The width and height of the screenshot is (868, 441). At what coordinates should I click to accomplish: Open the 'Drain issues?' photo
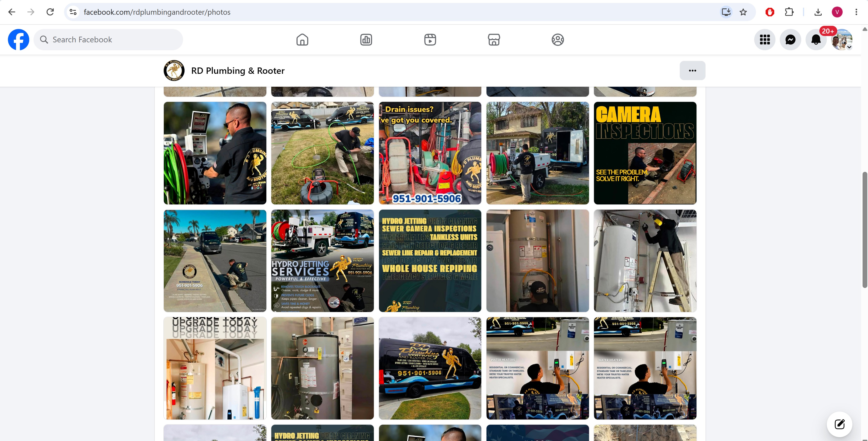point(430,153)
